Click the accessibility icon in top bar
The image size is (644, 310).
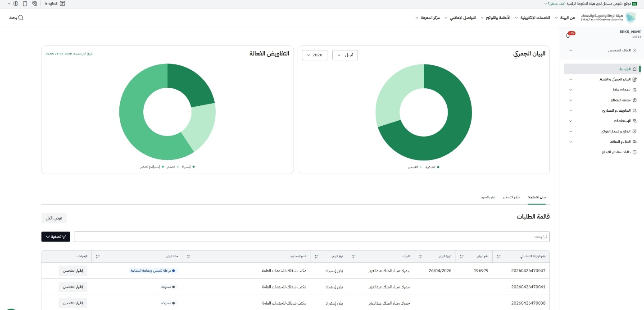(x=16, y=3)
